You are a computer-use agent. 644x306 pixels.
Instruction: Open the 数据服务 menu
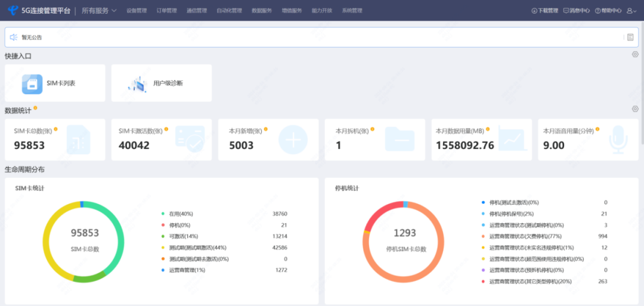coord(261,11)
